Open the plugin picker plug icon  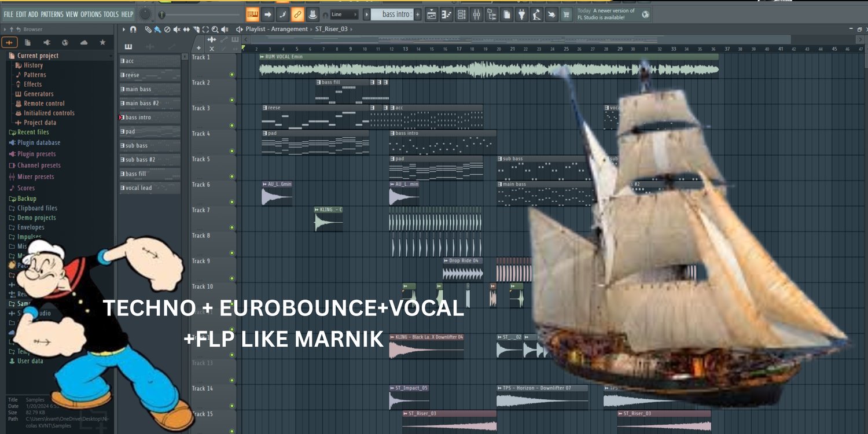pyautogui.click(x=521, y=14)
